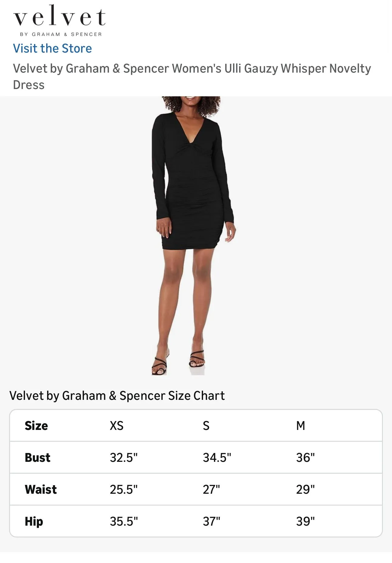
Task: Click the 36" bust measurement cell
Action: coord(305,458)
